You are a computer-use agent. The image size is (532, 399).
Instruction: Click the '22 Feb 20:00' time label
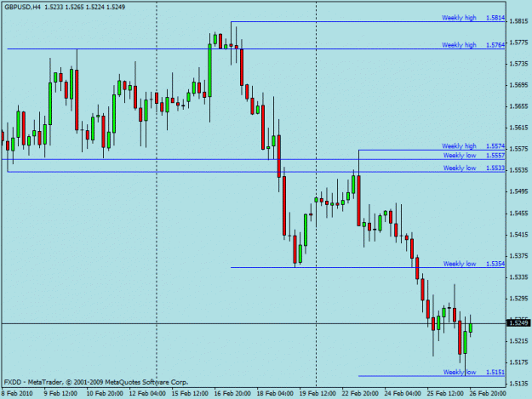click(x=360, y=394)
